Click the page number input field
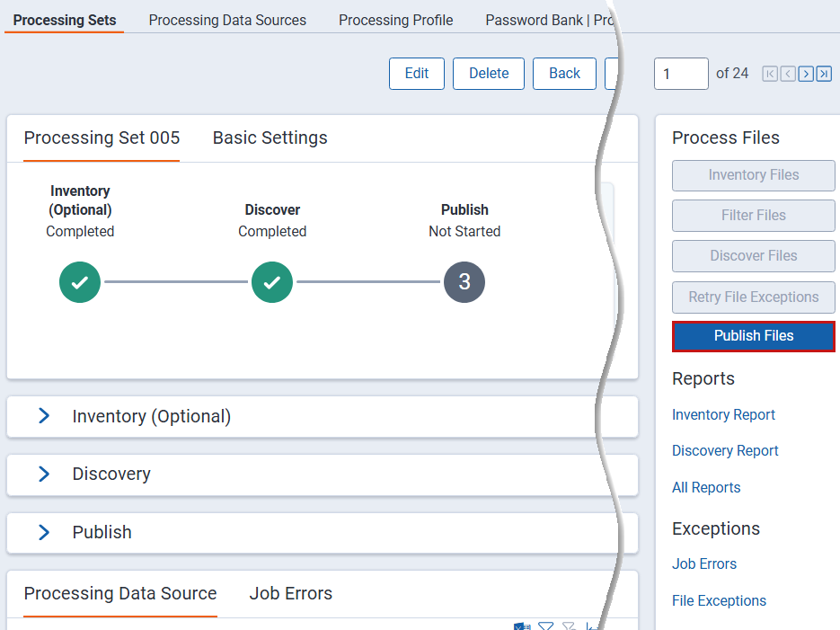This screenshot has height=630, width=840. coord(680,74)
